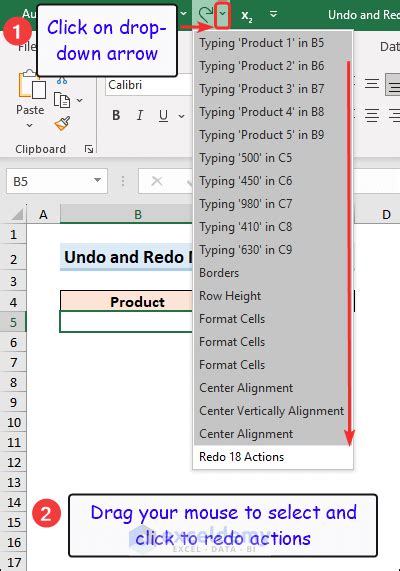Image resolution: width=400 pixels, height=571 pixels.
Task: Click the Paste clipboard icon
Action: [x=32, y=84]
